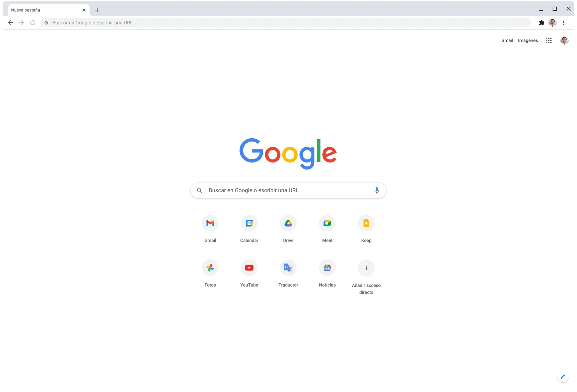This screenshot has height=392, width=577.
Task: Open the extensions puzzle icon
Action: [541, 23]
